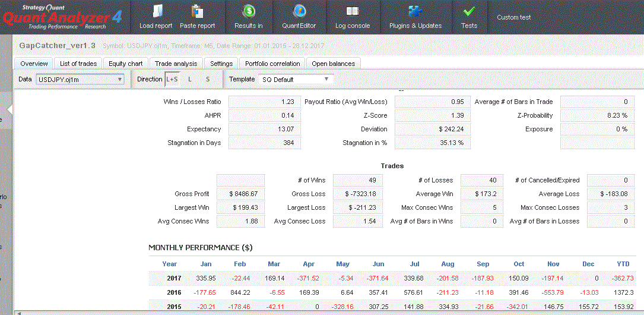This screenshot has height=315, width=644.
Task: Click the Paste report clipboard icon
Action: coord(198,11)
